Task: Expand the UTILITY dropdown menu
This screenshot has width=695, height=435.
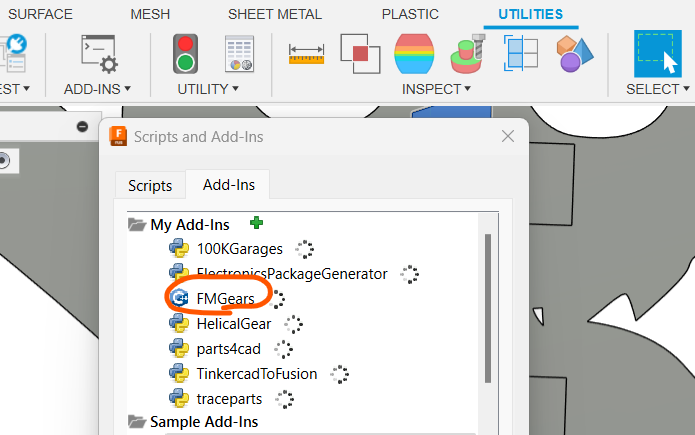Action: (x=208, y=89)
